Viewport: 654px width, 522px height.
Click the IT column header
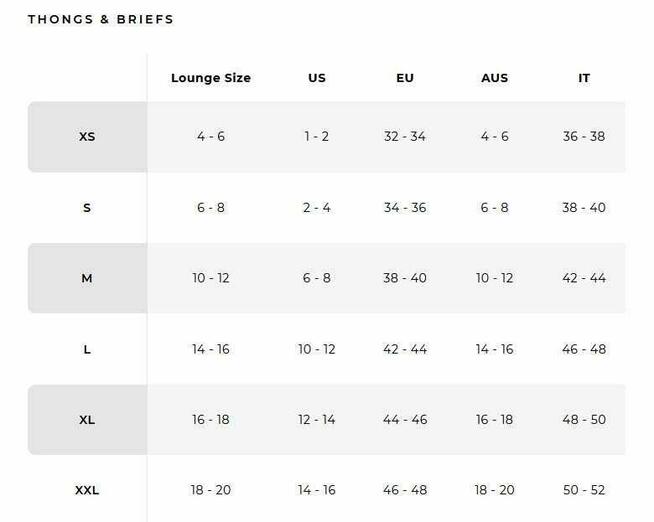coord(584,78)
